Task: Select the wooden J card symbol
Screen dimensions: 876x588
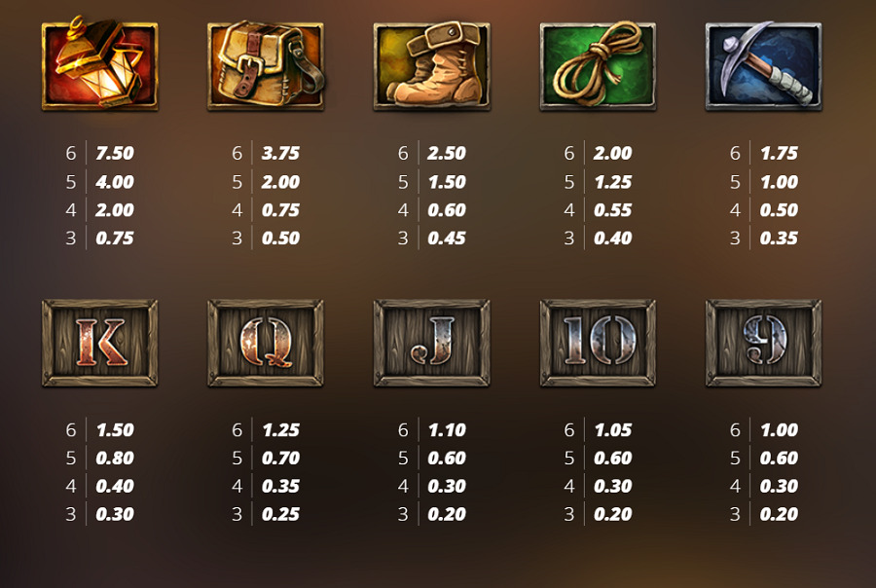Action: click(x=432, y=343)
